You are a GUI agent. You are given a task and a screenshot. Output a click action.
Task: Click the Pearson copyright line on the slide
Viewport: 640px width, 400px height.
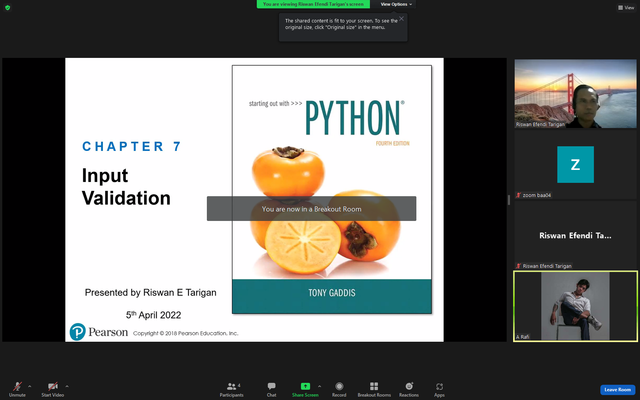186,333
